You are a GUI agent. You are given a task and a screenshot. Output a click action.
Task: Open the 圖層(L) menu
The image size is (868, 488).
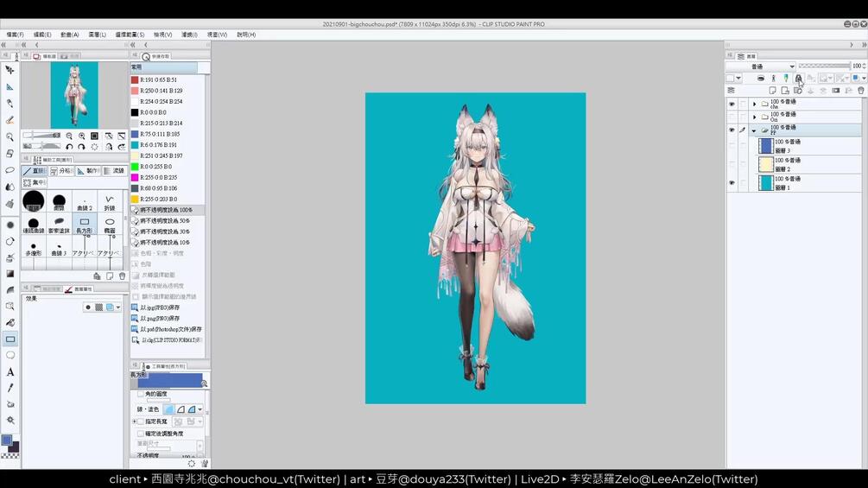point(97,35)
